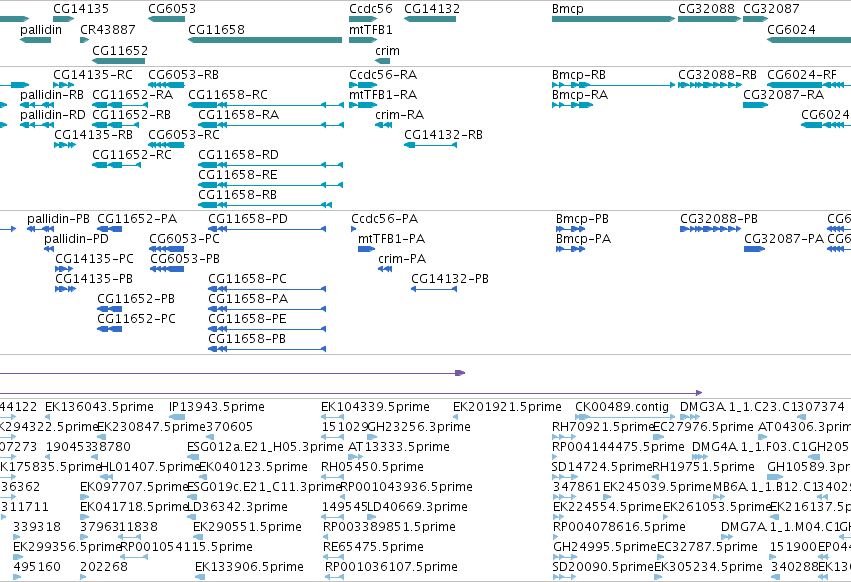Click the CG32088-PB protein label
This screenshot has width=851, height=582.
(x=719, y=219)
